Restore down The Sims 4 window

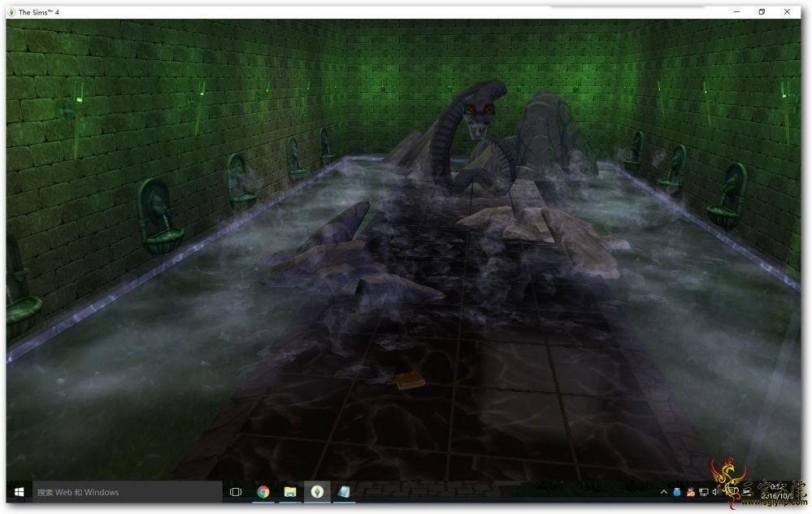pos(762,11)
